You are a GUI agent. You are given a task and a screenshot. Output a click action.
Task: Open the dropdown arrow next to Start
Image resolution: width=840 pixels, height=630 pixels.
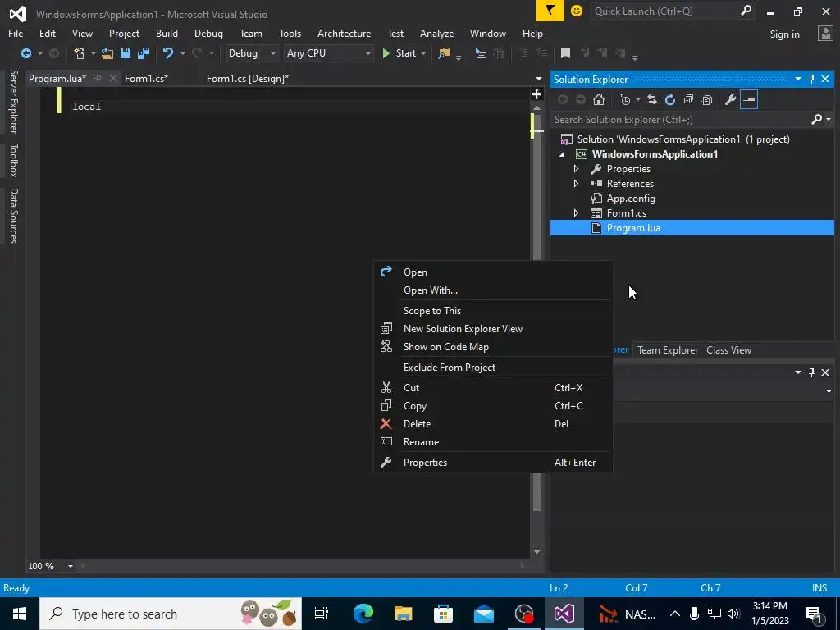click(423, 53)
